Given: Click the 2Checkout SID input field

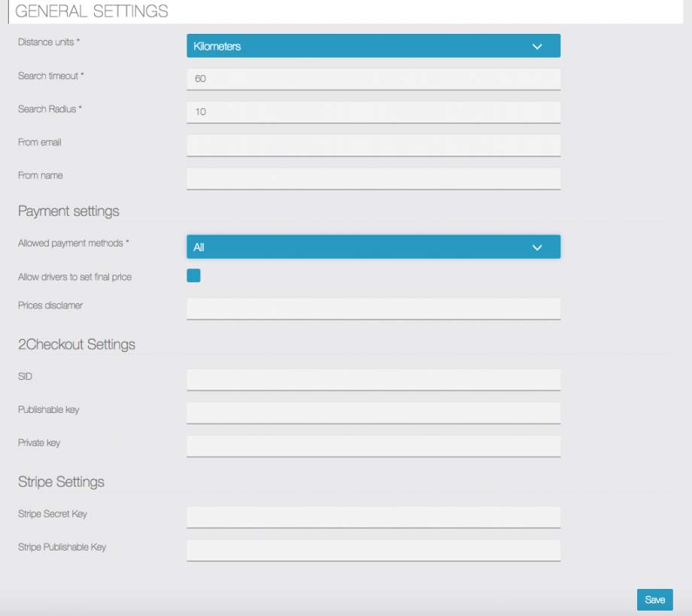Looking at the screenshot, I should click(373, 379).
